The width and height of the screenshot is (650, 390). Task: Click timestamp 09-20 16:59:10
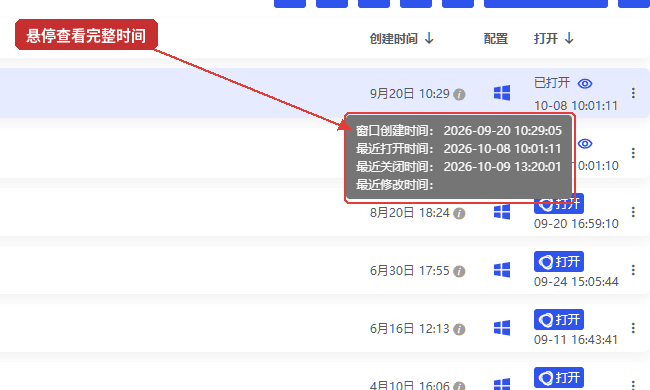pos(576,224)
